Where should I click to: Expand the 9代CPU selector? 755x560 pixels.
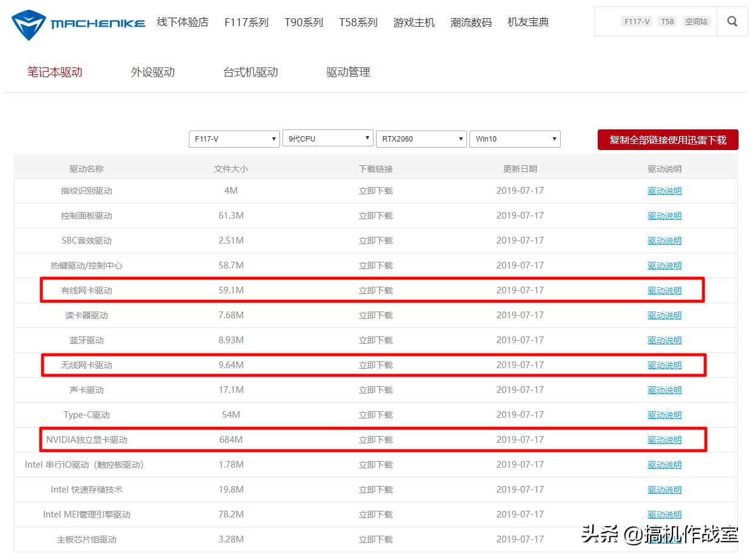[x=327, y=138]
